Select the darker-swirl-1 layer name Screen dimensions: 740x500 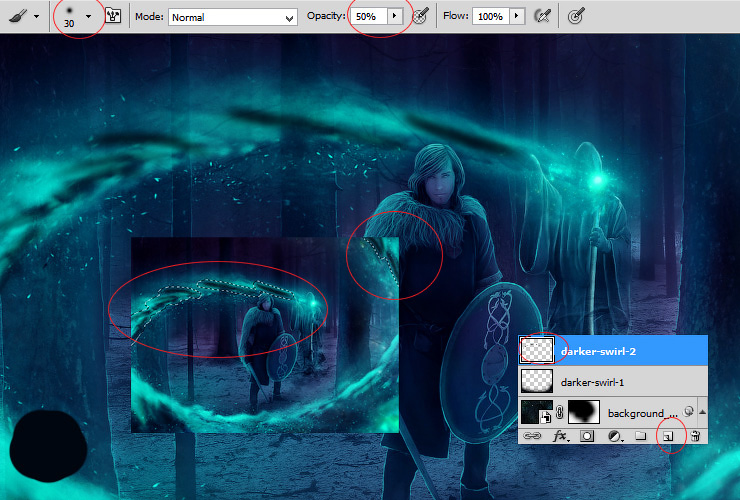click(x=592, y=382)
